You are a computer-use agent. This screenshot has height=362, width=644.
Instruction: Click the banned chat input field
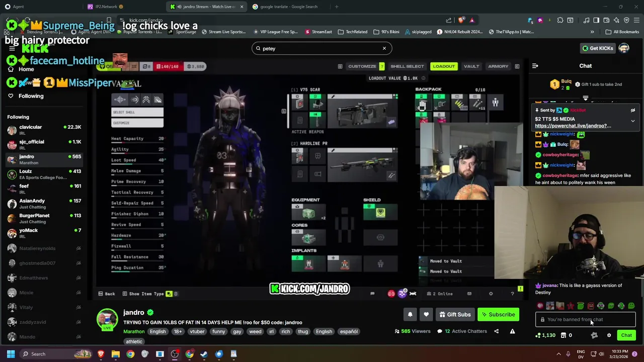pos(585,319)
